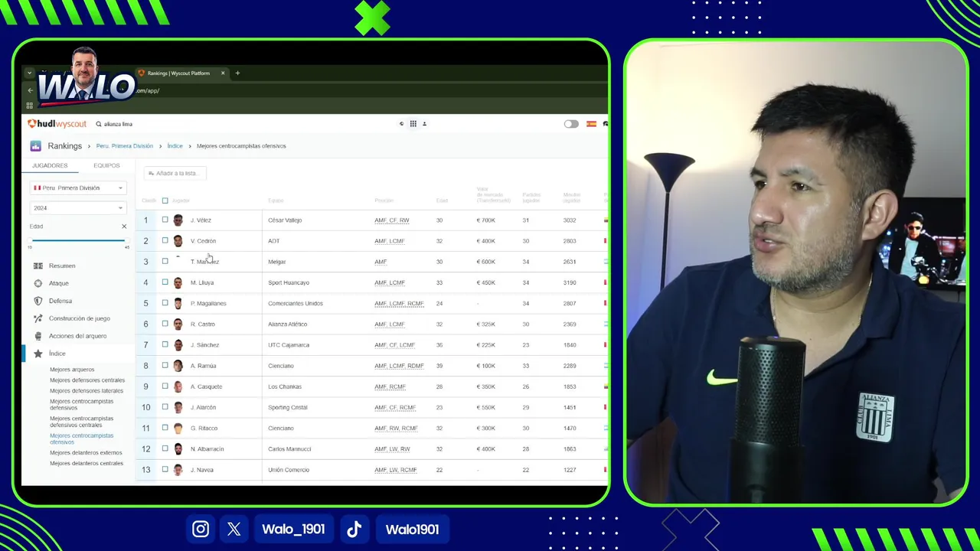Image resolution: width=980 pixels, height=551 pixels.
Task: Click V. Cedrón player photo
Action: click(x=178, y=241)
